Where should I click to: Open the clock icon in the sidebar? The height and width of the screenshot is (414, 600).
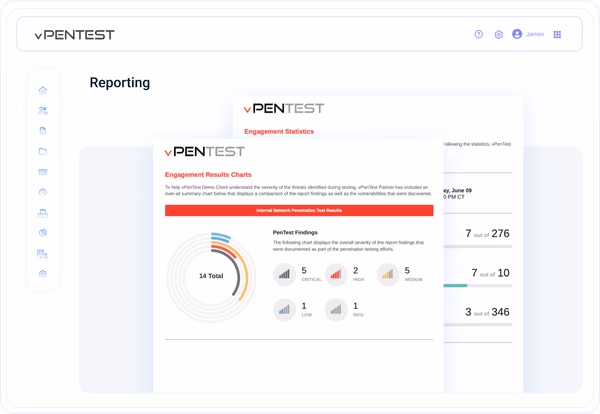coord(43,192)
